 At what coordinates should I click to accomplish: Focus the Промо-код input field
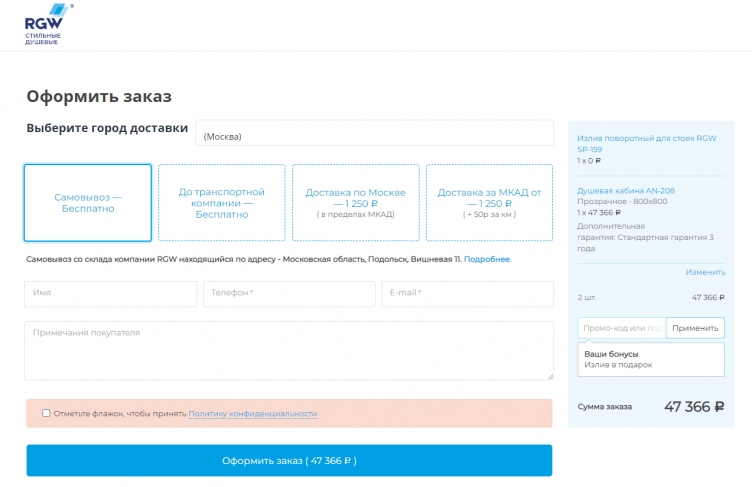click(x=622, y=328)
